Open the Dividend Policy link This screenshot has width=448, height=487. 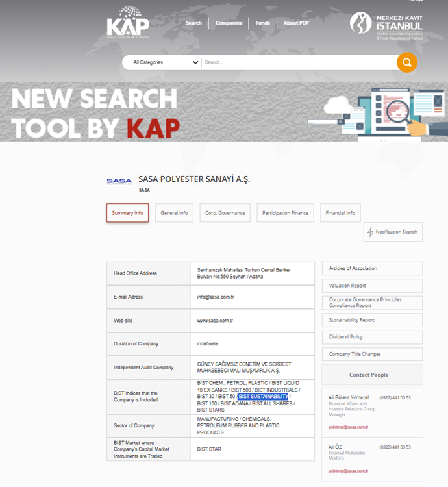[x=372, y=337]
